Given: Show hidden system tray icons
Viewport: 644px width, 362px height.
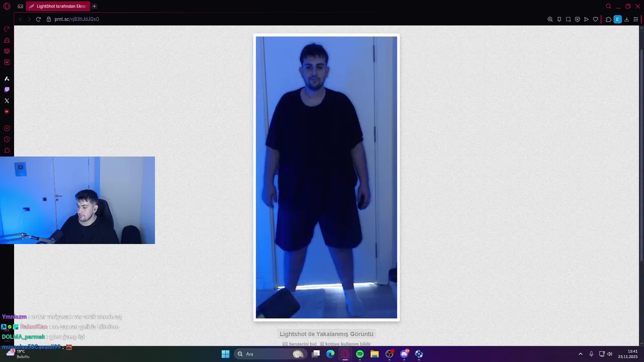Looking at the screenshot, I should [580, 354].
